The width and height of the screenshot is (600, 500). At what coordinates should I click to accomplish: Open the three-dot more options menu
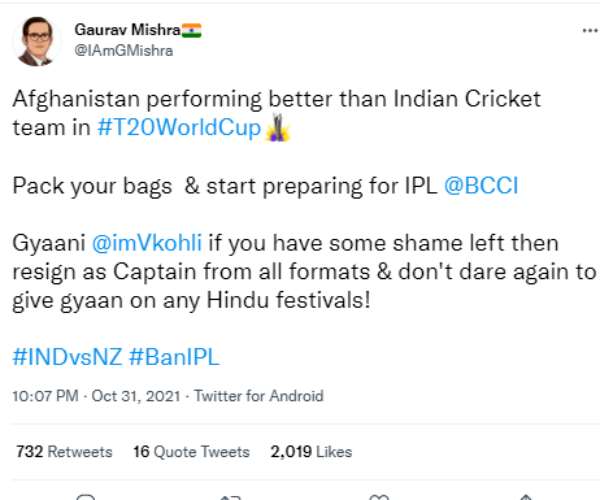(x=582, y=32)
